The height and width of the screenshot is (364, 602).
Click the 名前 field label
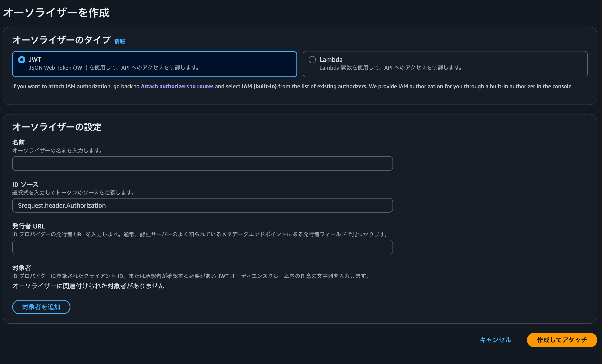tap(18, 142)
